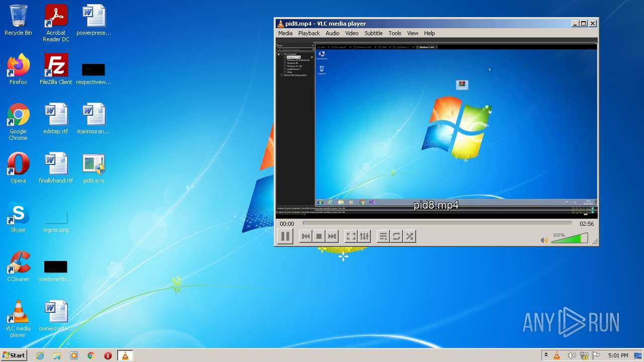
Task: Select FileZilla Client desktop icon
Action: pos(56,69)
